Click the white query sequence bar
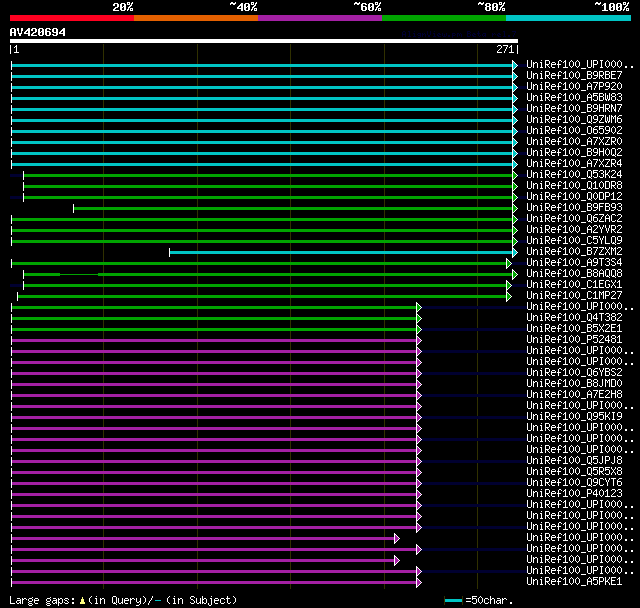This screenshot has width=640, height=608. [x=264, y=41]
